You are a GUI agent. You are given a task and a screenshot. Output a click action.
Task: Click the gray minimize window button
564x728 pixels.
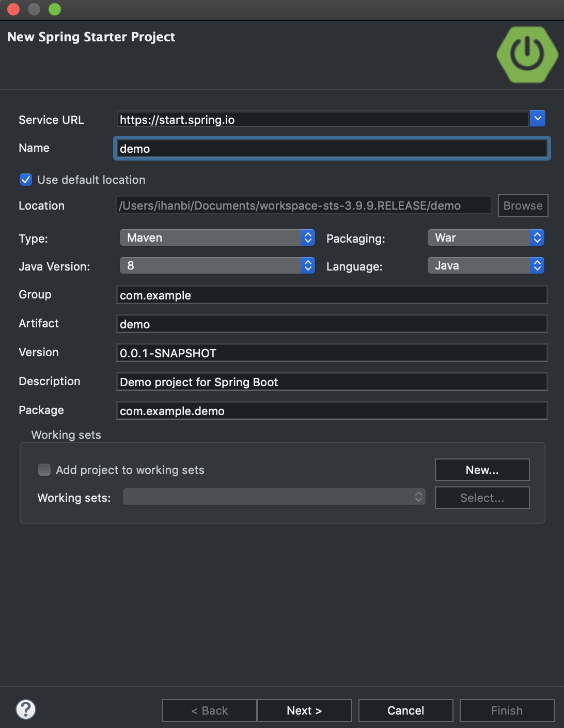34,9
